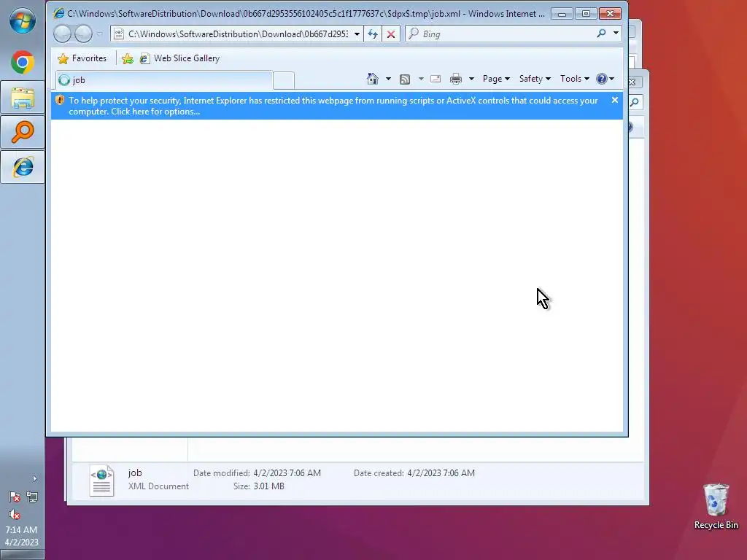Open Google Chrome from the taskbar
The height and width of the screenshot is (560, 747).
point(23,63)
